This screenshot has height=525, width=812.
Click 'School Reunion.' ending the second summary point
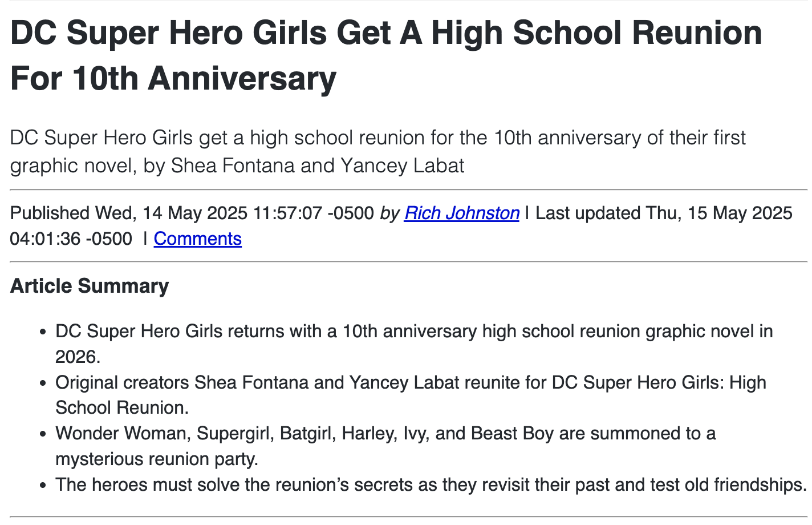click(121, 407)
